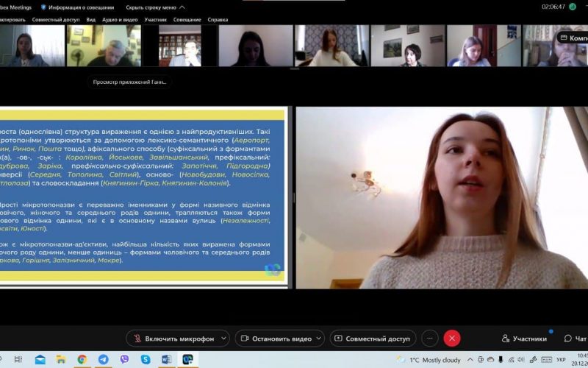Open the Чат chat panel

coord(575,339)
